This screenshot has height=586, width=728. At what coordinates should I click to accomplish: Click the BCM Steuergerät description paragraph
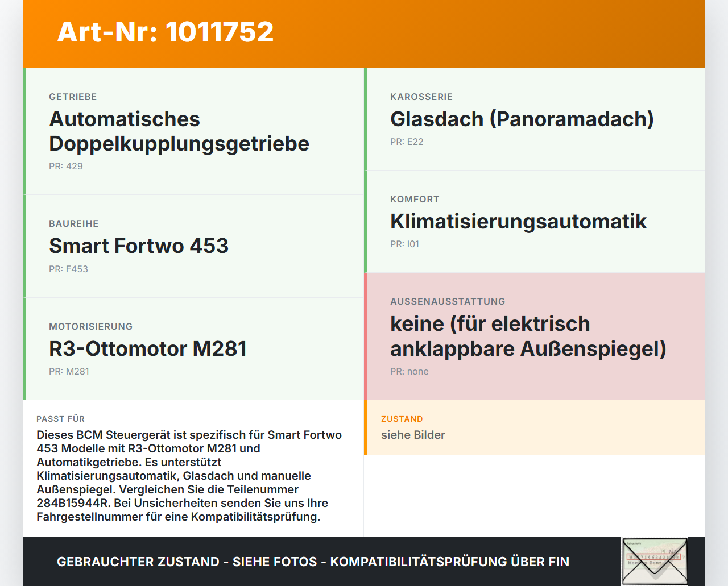point(189,476)
